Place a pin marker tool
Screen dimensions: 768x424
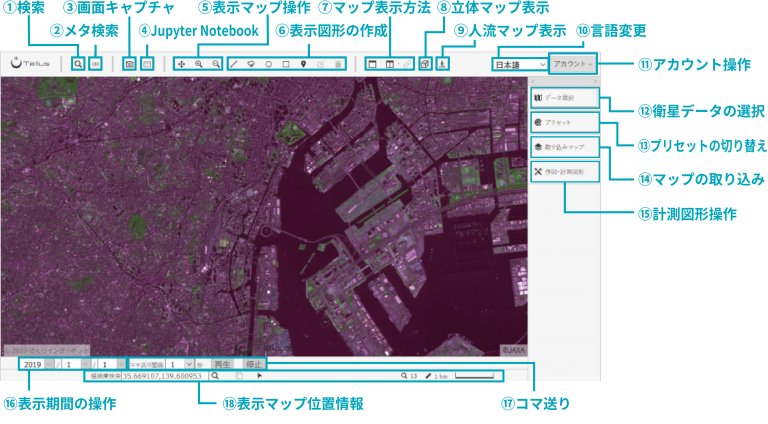tap(303, 64)
